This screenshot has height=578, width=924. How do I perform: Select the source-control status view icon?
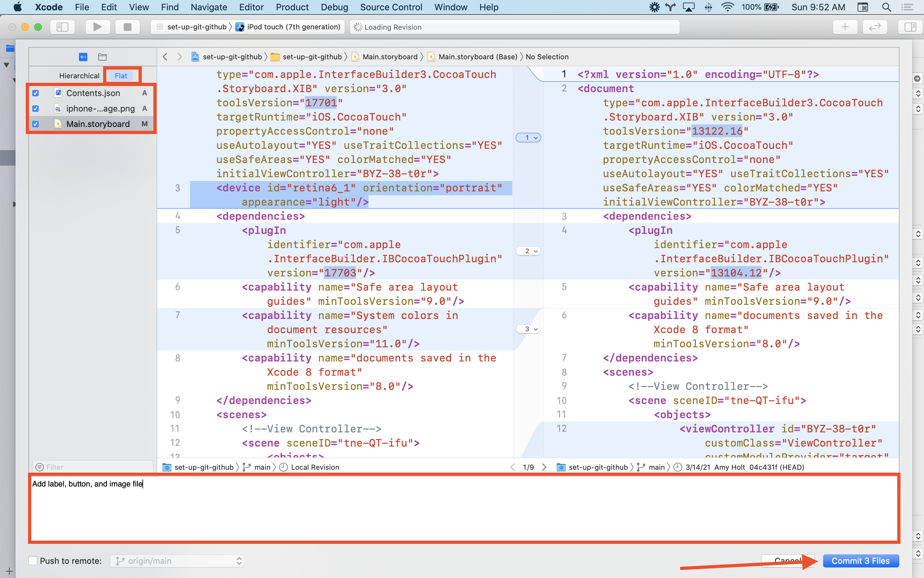point(83,57)
